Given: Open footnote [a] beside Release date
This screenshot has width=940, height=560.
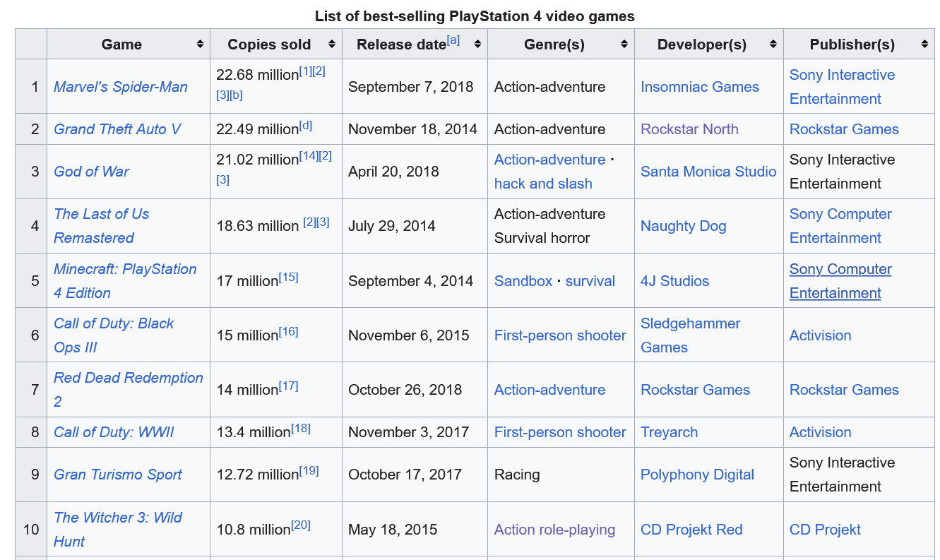Looking at the screenshot, I should (453, 40).
